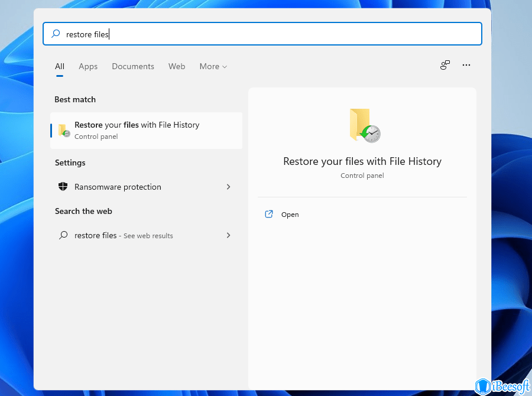Click the preview title Restore your files with File History
The height and width of the screenshot is (396, 532).
362,161
